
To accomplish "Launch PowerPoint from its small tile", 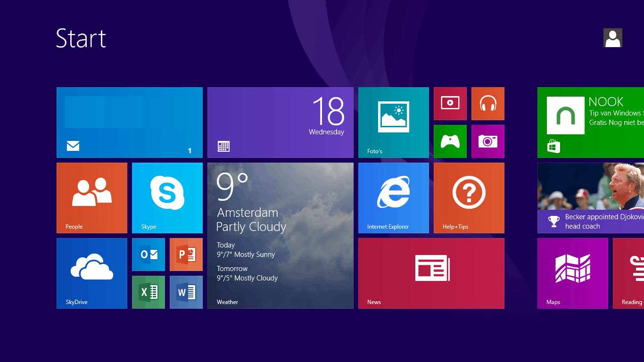I will point(186,255).
